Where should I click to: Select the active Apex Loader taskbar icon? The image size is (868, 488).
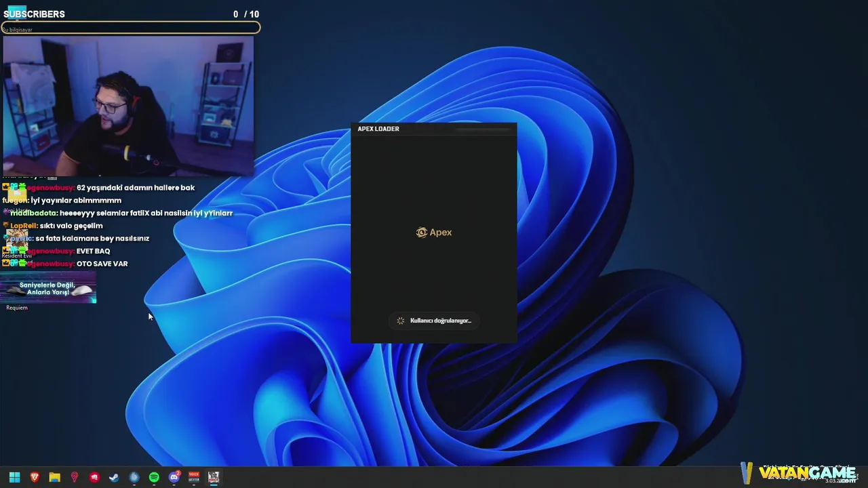point(214,477)
